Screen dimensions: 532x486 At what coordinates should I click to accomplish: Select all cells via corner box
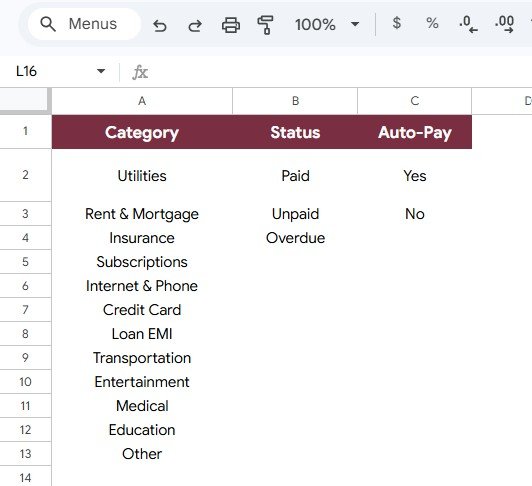click(x=25, y=101)
